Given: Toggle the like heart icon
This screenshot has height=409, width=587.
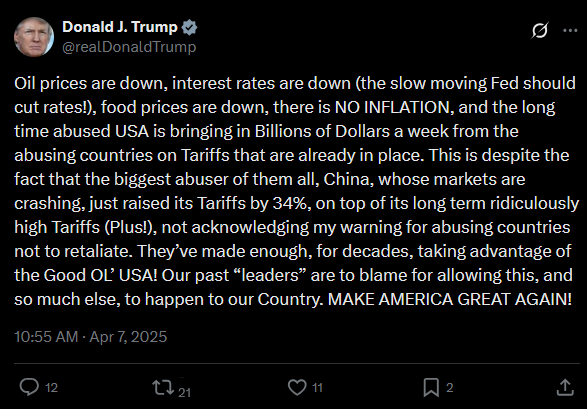Looking at the screenshot, I should click(x=297, y=387).
